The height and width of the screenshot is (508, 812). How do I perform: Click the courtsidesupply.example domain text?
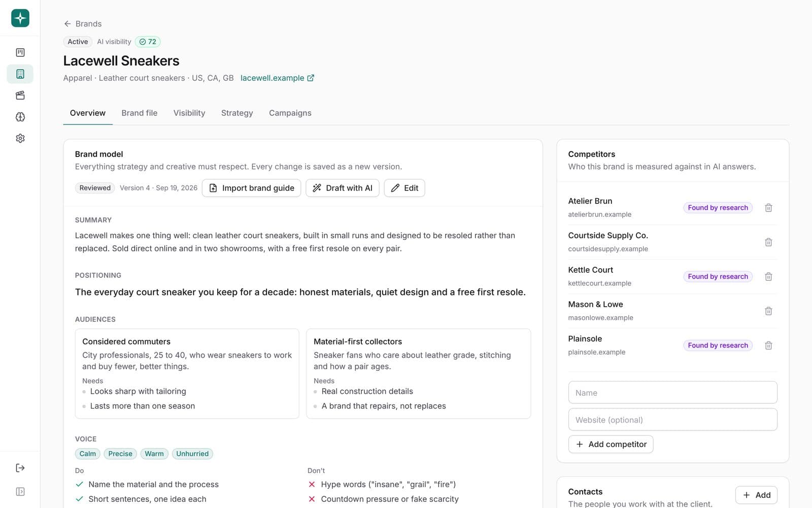(x=608, y=249)
